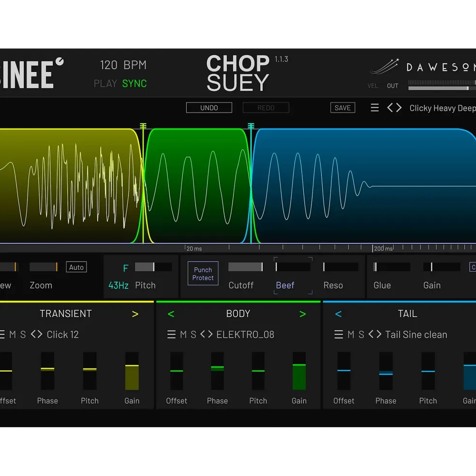Click the REDO button

(266, 108)
